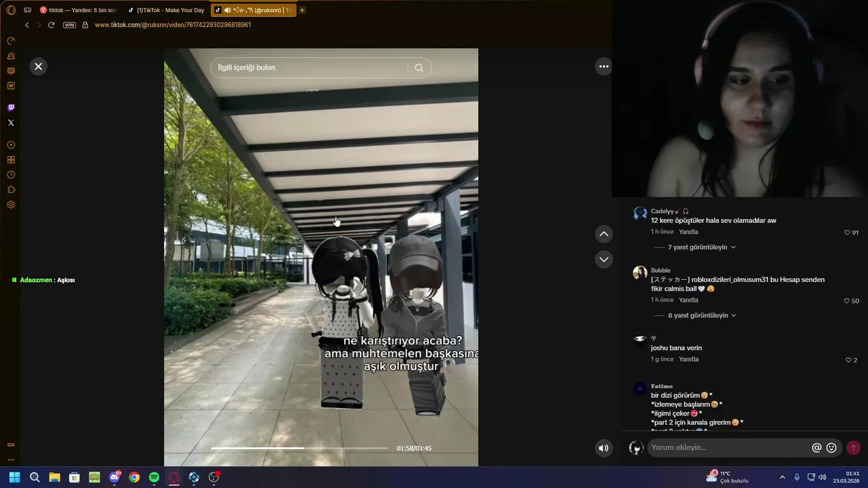Click the search magnifier in video search bar
The width and height of the screenshot is (868, 488).
pos(419,68)
